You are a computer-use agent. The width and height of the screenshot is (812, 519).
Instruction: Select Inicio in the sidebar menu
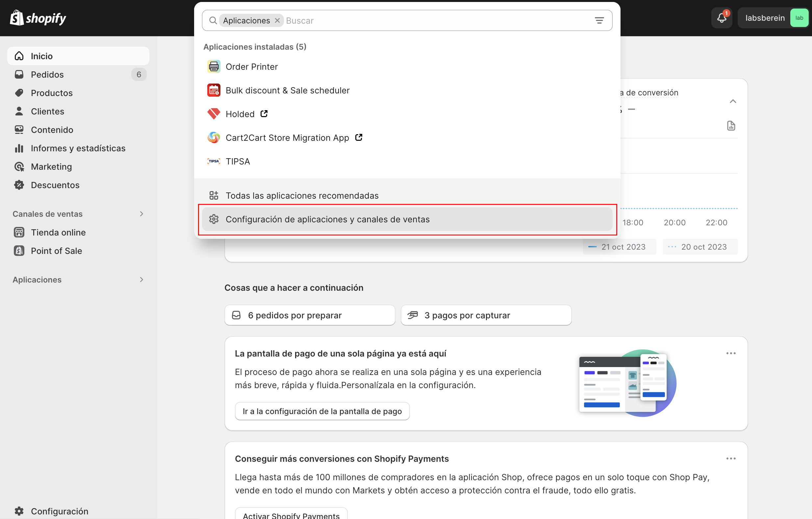pos(42,56)
